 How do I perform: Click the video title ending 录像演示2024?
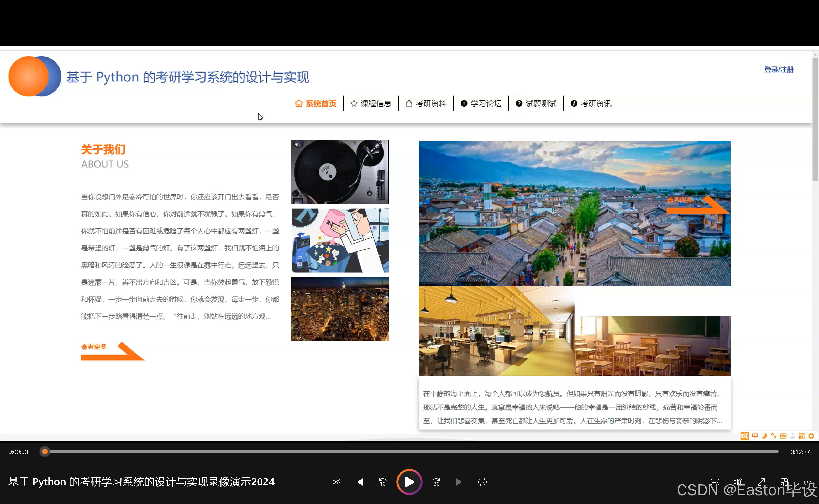[141, 482]
